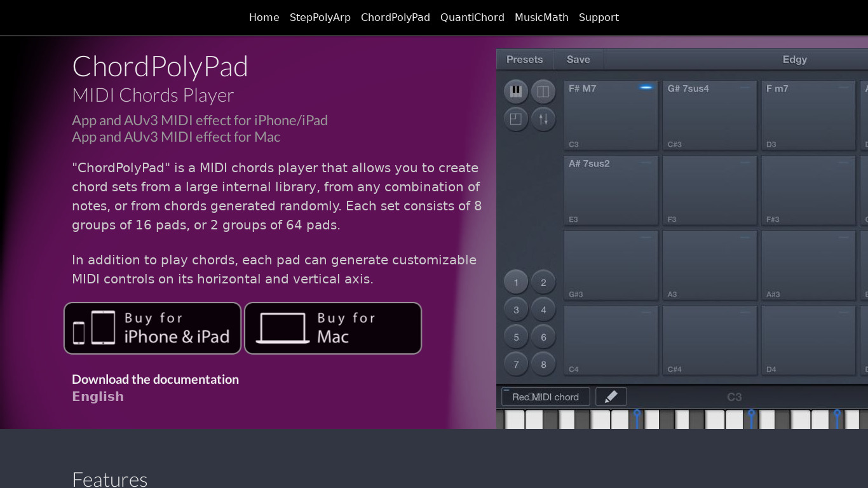This screenshot has height=488, width=868.
Task: Click the Edgy preset name
Action: (794, 59)
